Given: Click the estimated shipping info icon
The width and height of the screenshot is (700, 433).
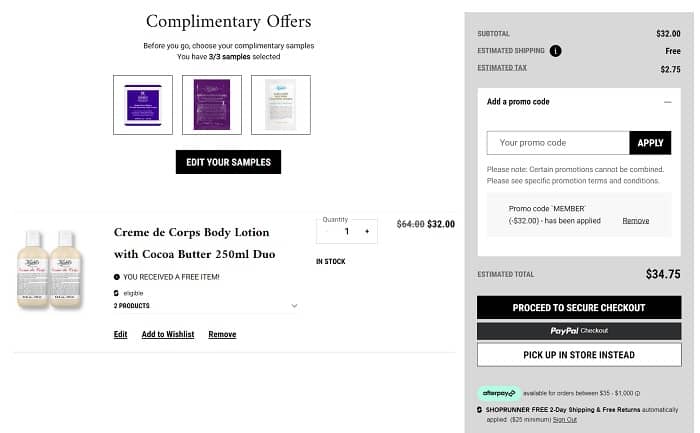Looking at the screenshot, I should (x=555, y=51).
